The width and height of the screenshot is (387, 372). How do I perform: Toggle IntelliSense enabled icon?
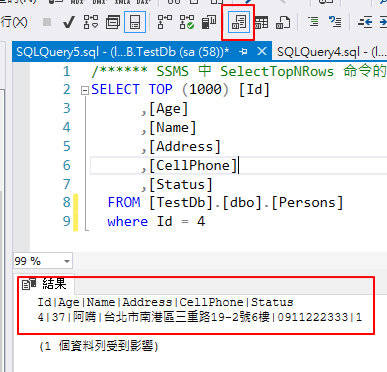pyautogui.click(x=135, y=22)
